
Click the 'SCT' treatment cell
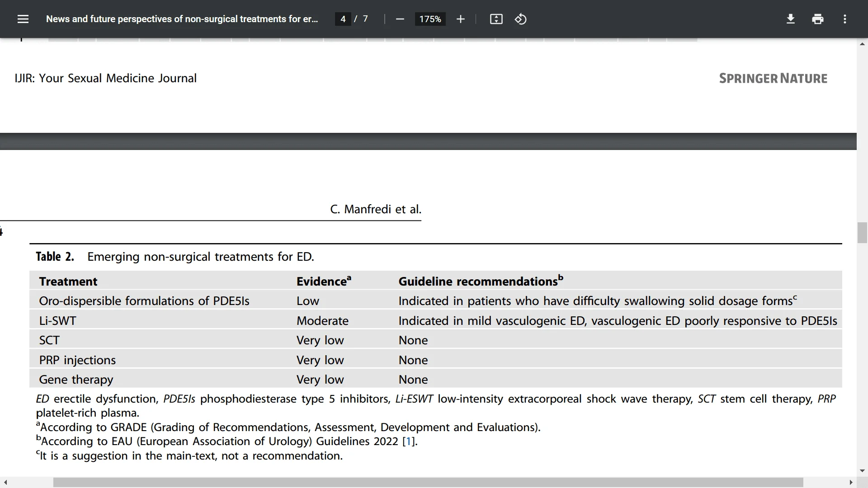tap(49, 340)
